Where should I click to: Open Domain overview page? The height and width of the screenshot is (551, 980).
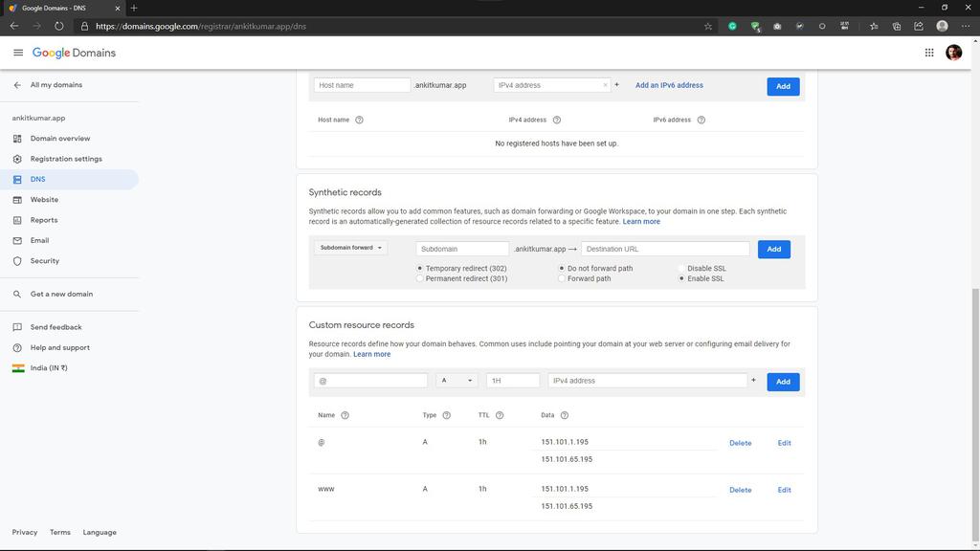point(60,138)
